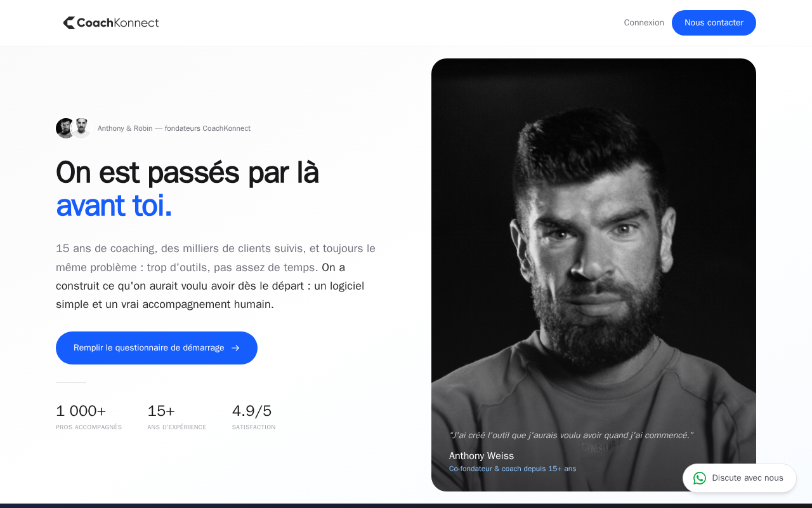Image resolution: width=812 pixels, height=508 pixels.
Task: Click the 15+ ans d'expérience stat
Action: click(x=177, y=417)
